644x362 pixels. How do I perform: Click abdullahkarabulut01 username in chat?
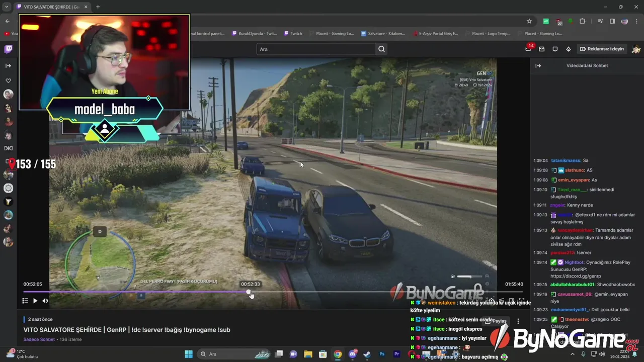[x=573, y=285]
